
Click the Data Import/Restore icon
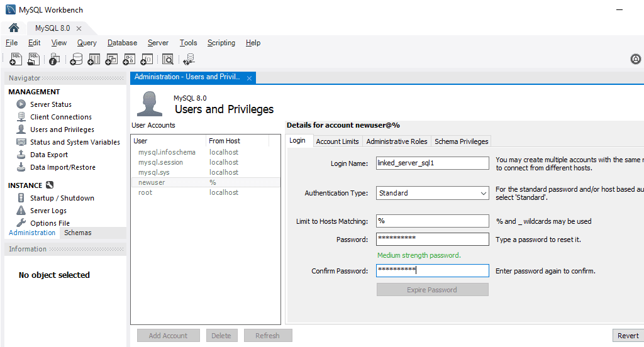click(21, 167)
